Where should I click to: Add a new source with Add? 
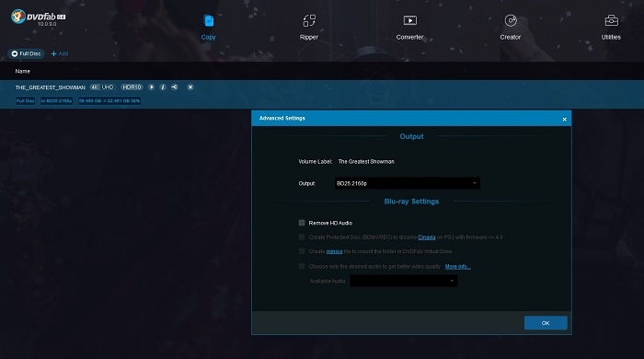60,53
